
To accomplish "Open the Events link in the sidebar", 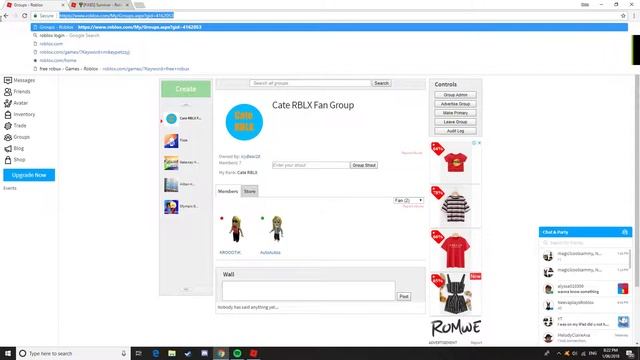I will [10, 188].
